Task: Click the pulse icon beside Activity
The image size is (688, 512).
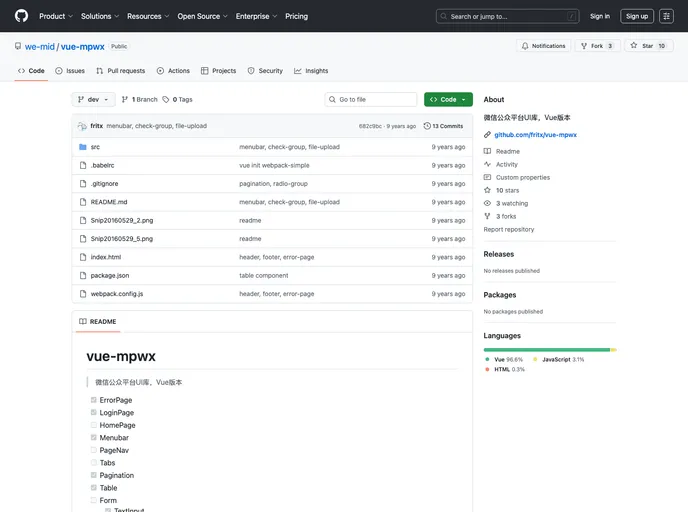Action: point(487,164)
